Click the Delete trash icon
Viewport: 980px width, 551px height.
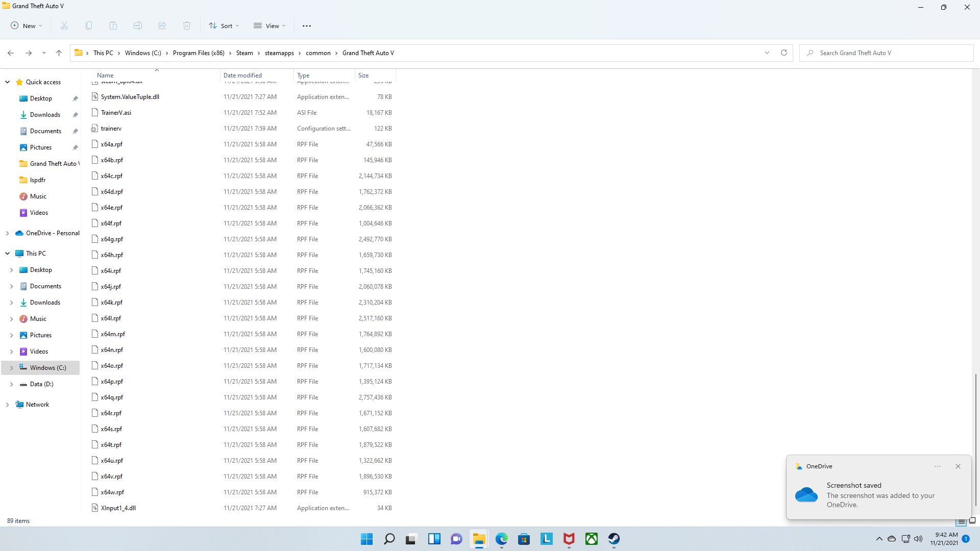187,26
